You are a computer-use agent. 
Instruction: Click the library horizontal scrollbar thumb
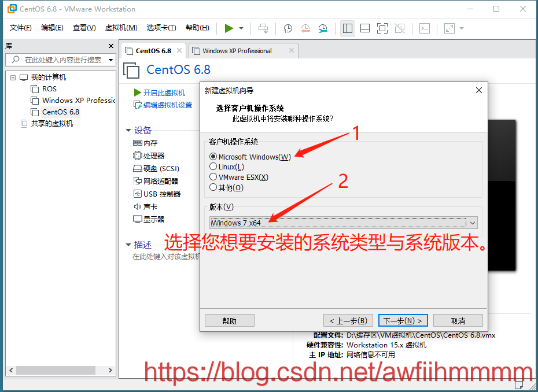[56, 371]
